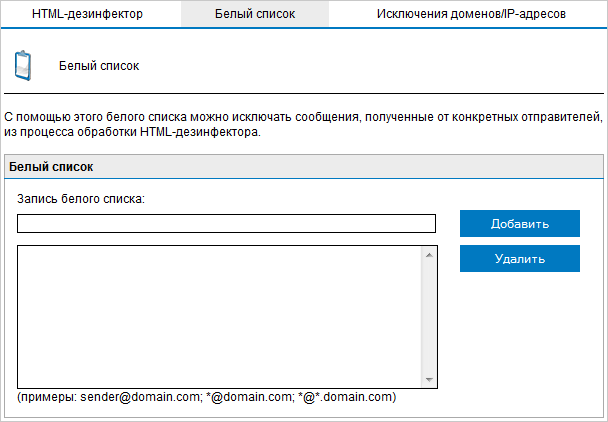Click the list's vertical scrollbar track
Viewport: 608px width, 422px height.
429,317
